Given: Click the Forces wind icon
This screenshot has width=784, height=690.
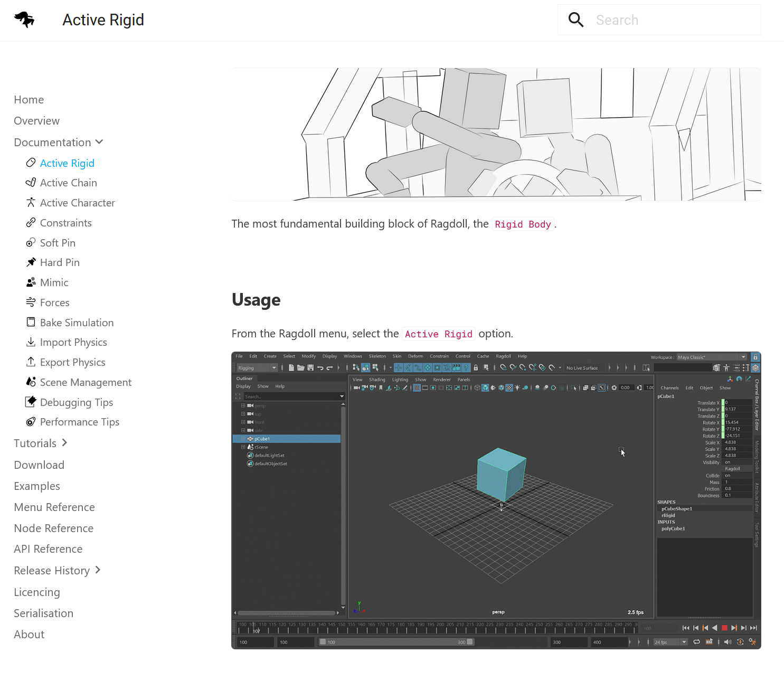Looking at the screenshot, I should coord(31,302).
